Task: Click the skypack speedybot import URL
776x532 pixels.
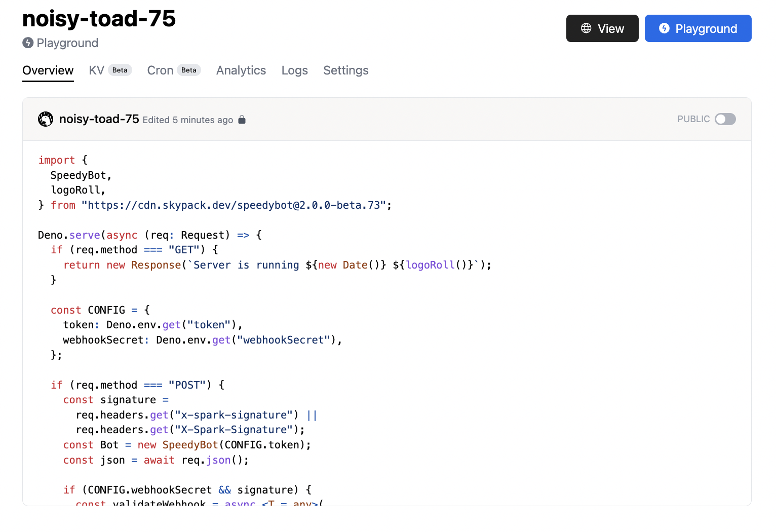Action: point(234,205)
